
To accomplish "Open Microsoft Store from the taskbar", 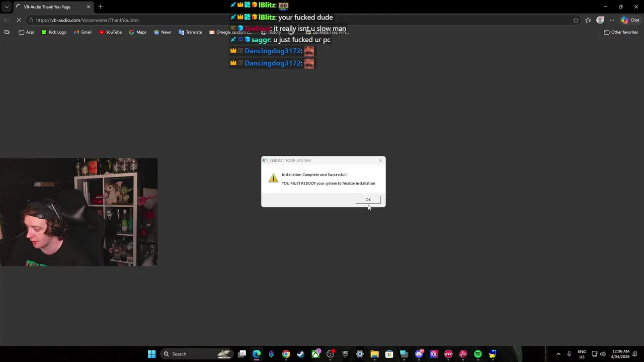I will 389,354.
